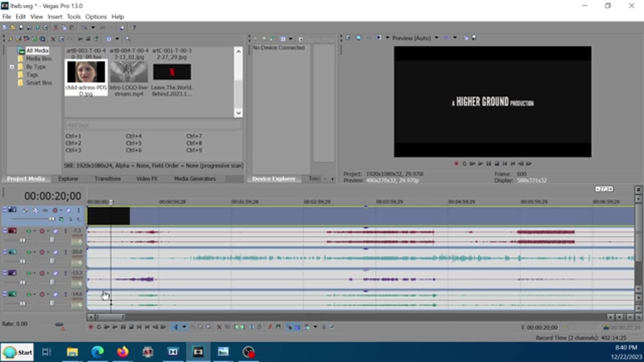Save the project via toolbar
The height and width of the screenshot is (362, 644).
point(21,28)
